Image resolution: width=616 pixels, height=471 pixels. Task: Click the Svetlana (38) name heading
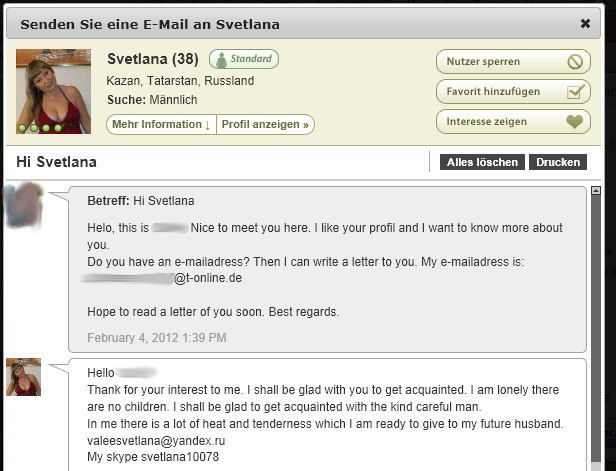tap(153, 59)
